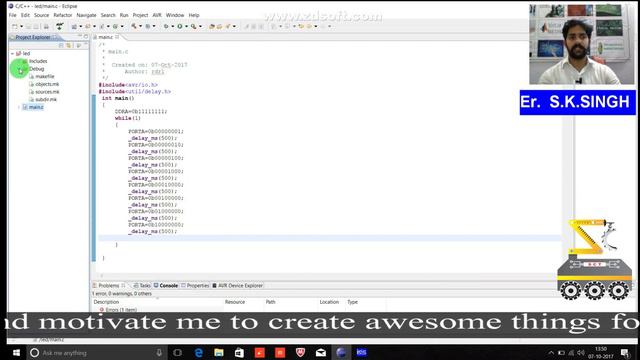The image size is (640, 360).
Task: Sort problems by Type column
Action: click(352, 302)
